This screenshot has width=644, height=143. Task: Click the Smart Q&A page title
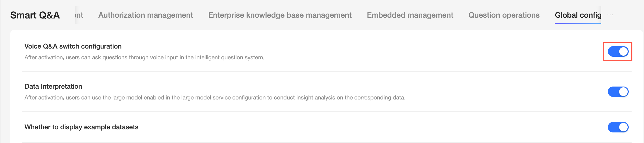pos(35,15)
